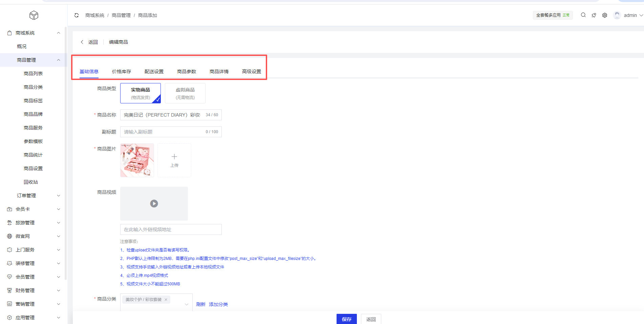The height and width of the screenshot is (324, 644).
Task: Click the rocket icon in header
Action: click(594, 15)
